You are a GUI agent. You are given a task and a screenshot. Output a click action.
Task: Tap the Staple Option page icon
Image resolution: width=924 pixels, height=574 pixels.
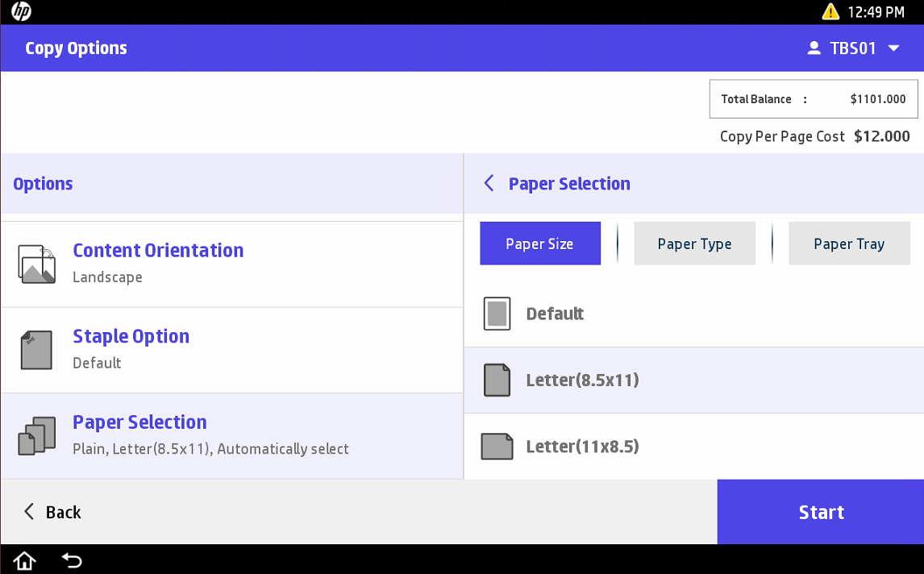point(36,350)
